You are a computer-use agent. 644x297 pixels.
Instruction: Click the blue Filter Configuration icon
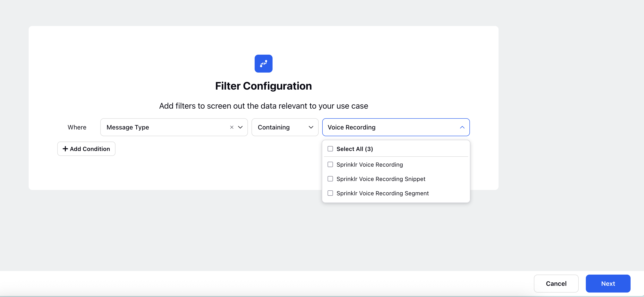(263, 64)
